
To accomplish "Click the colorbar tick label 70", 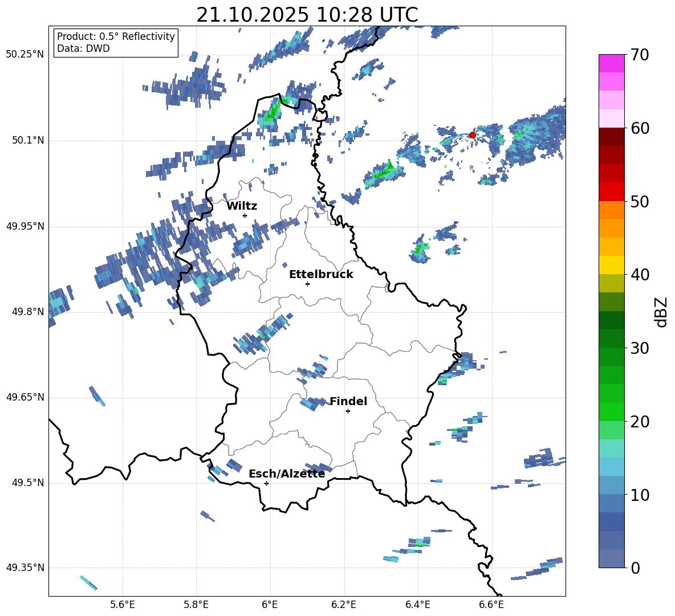I will [x=640, y=55].
